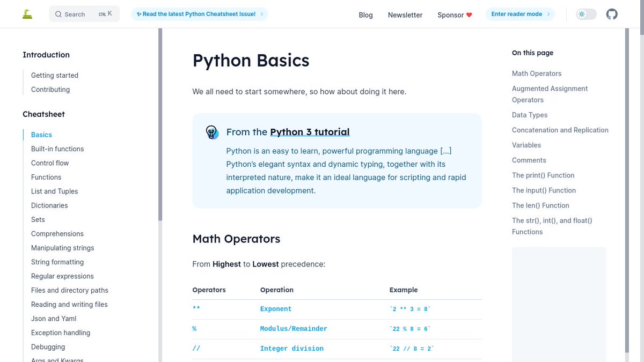This screenshot has width=644, height=362.
Task: Jump to The len() Function section
Action: [x=540, y=205]
